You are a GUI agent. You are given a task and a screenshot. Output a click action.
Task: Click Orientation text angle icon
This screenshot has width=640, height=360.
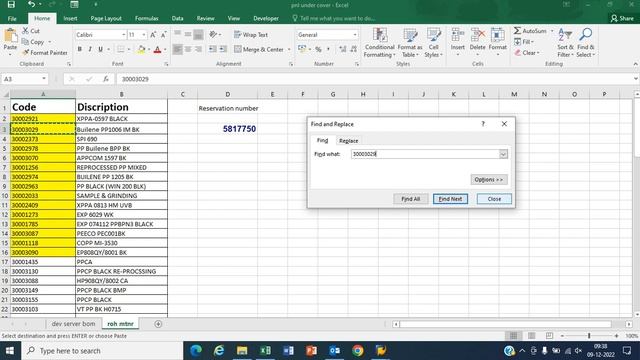(x=213, y=35)
